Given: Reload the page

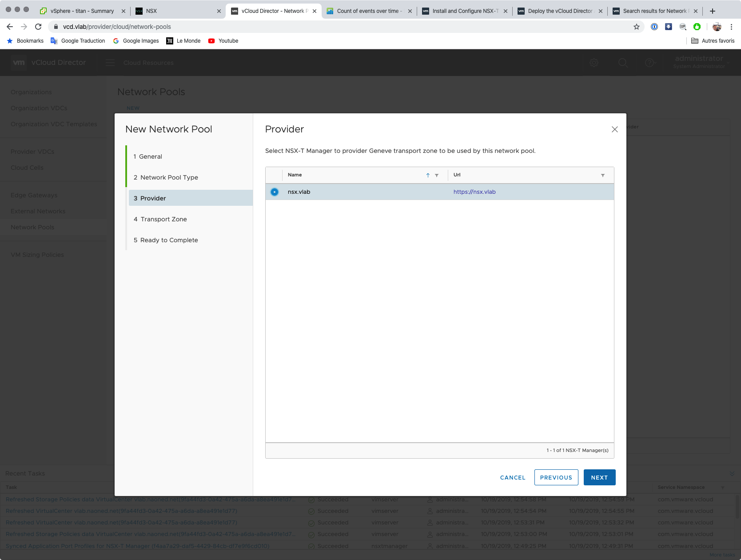Looking at the screenshot, I should 39,27.
